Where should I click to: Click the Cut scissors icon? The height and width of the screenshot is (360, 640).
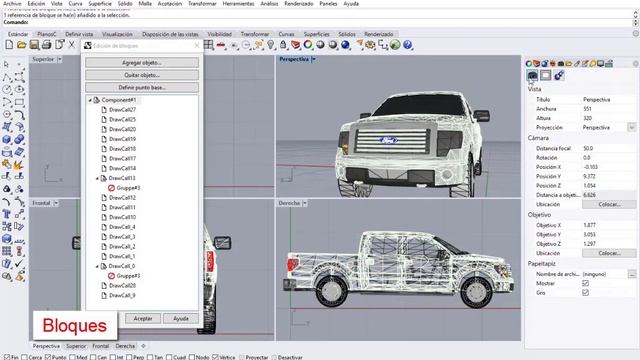71,45
